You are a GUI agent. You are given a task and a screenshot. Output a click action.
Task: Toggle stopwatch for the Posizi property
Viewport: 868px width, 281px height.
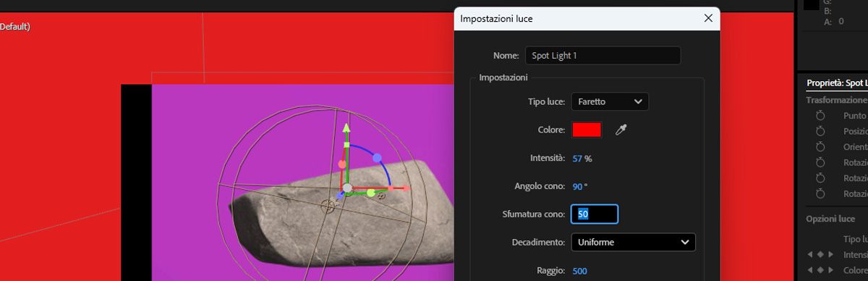click(820, 131)
